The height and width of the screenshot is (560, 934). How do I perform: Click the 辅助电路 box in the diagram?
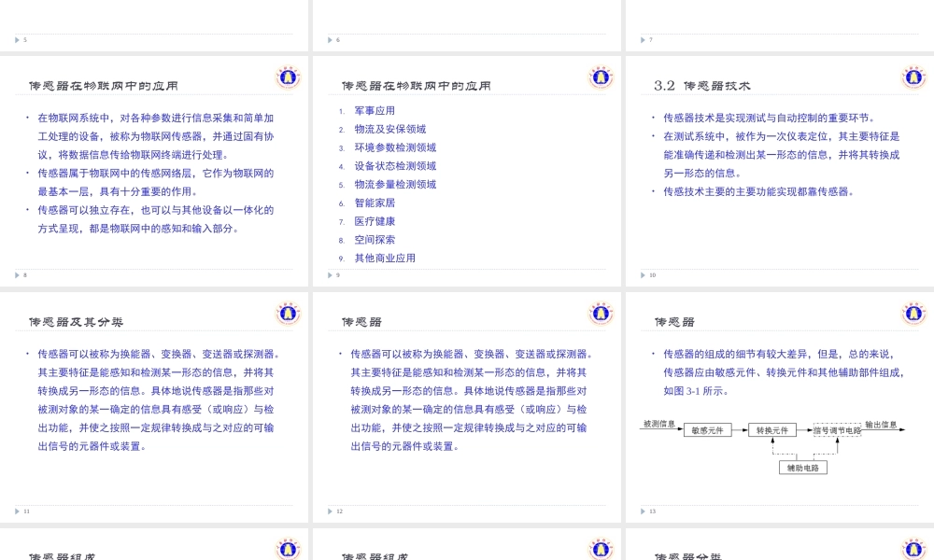coord(801,469)
